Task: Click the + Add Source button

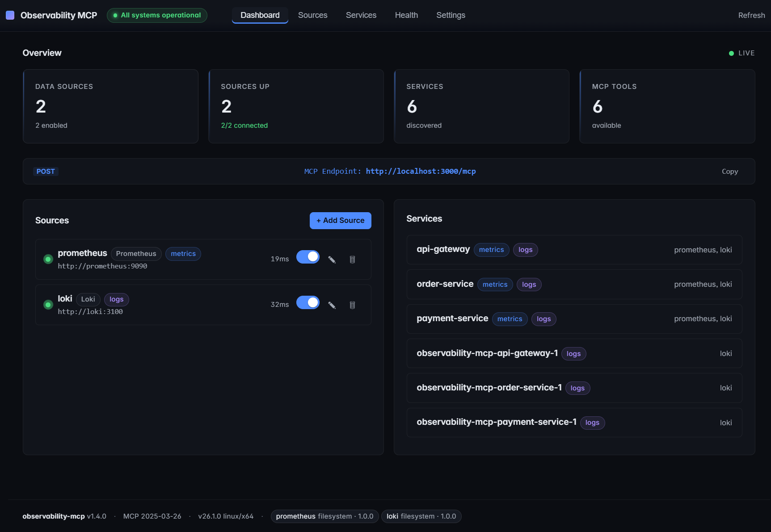Action: coord(341,221)
